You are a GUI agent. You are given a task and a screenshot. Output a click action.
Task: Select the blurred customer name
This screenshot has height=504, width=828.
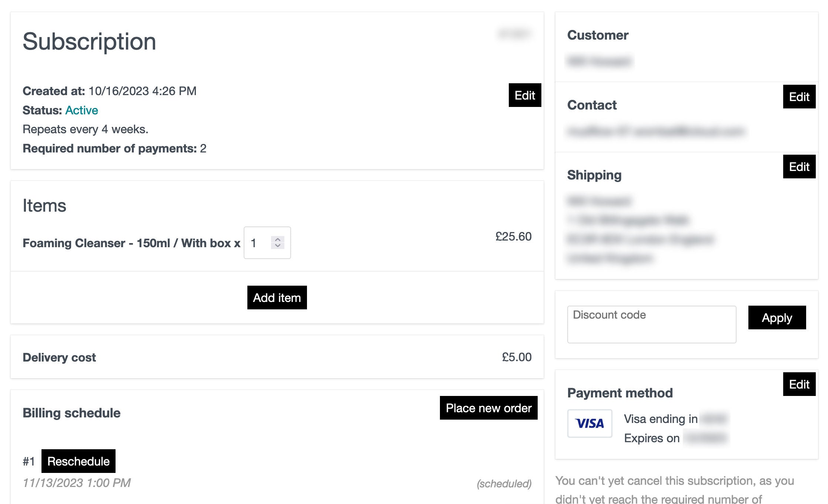click(599, 61)
